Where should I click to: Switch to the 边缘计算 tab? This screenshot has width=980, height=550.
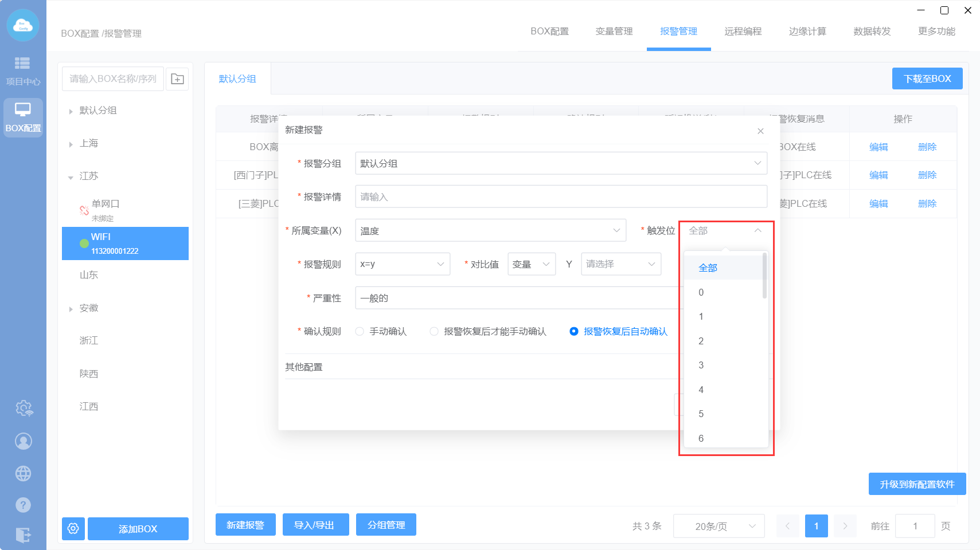point(807,32)
